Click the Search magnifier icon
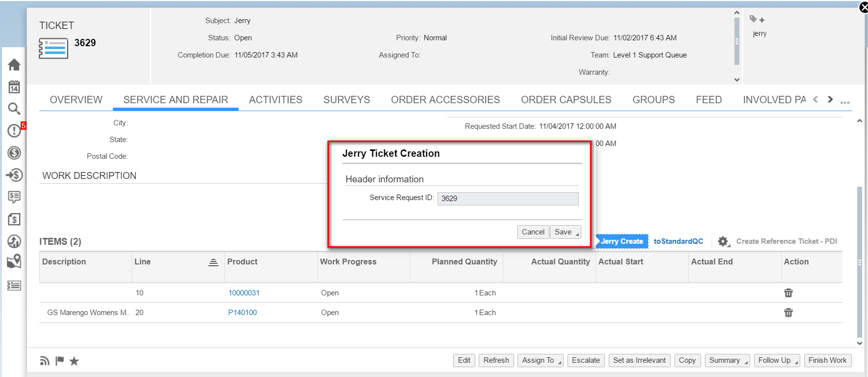Viewport: 868px width, 377px height. (14, 109)
